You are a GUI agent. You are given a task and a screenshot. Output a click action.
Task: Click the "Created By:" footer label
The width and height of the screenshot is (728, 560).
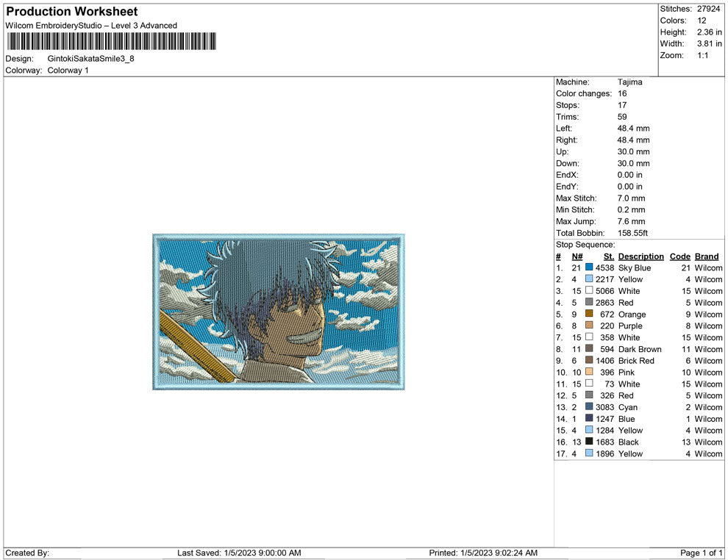[x=27, y=553]
